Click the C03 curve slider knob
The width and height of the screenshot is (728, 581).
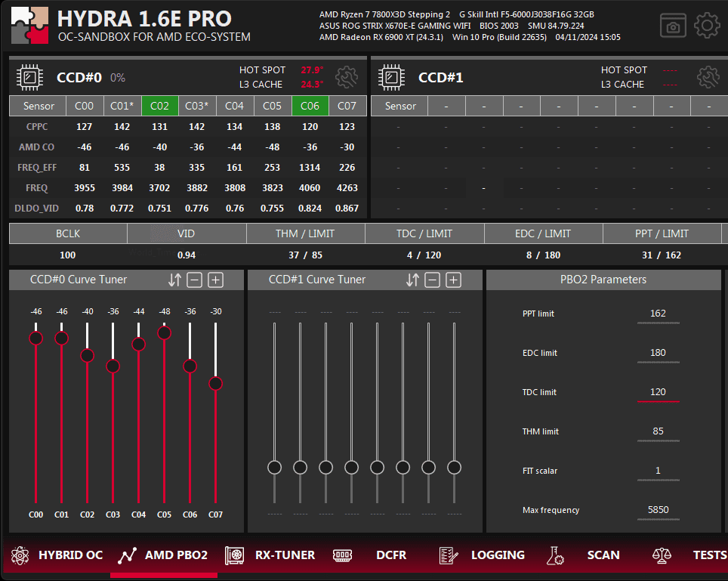(x=113, y=366)
